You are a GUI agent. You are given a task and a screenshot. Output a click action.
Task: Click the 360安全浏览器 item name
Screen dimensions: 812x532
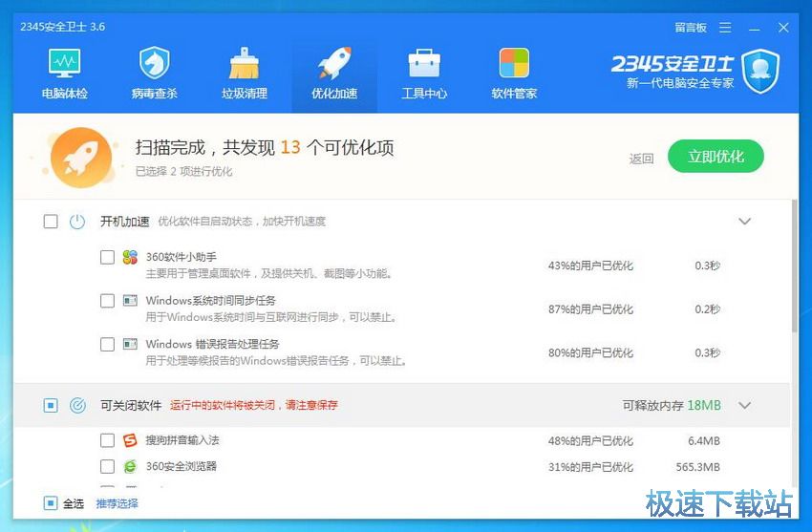pyautogui.click(x=181, y=466)
